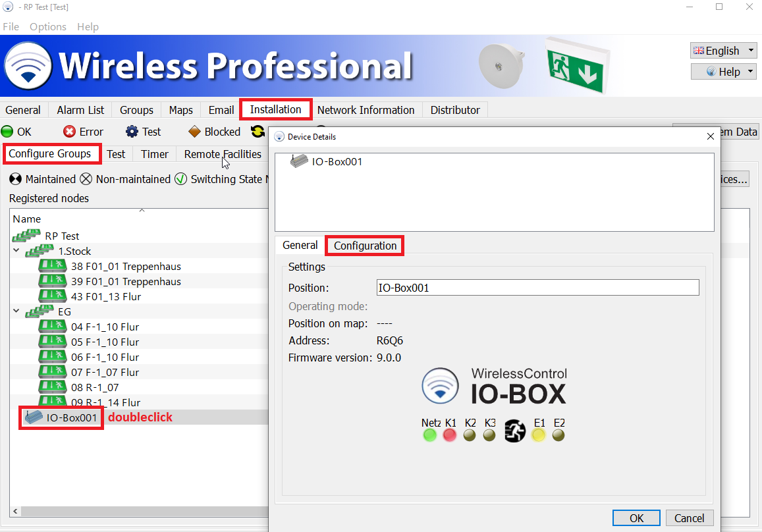Viewport: 762px width, 532px height.
Task: Click the Wireless Professional wifi logo
Action: [x=28, y=66]
